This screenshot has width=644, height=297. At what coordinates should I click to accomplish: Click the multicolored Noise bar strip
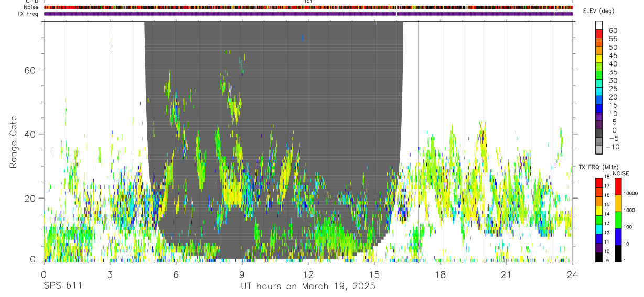(x=308, y=7)
